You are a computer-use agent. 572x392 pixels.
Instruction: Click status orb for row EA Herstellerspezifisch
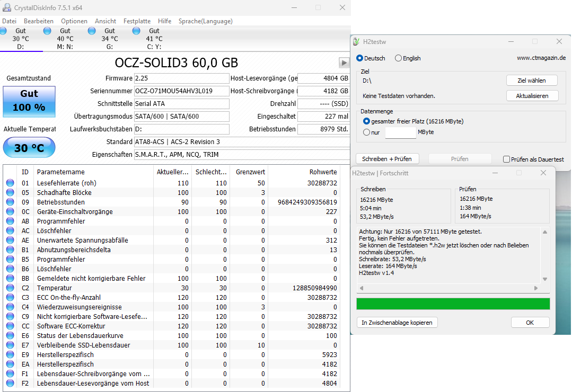pos(10,364)
